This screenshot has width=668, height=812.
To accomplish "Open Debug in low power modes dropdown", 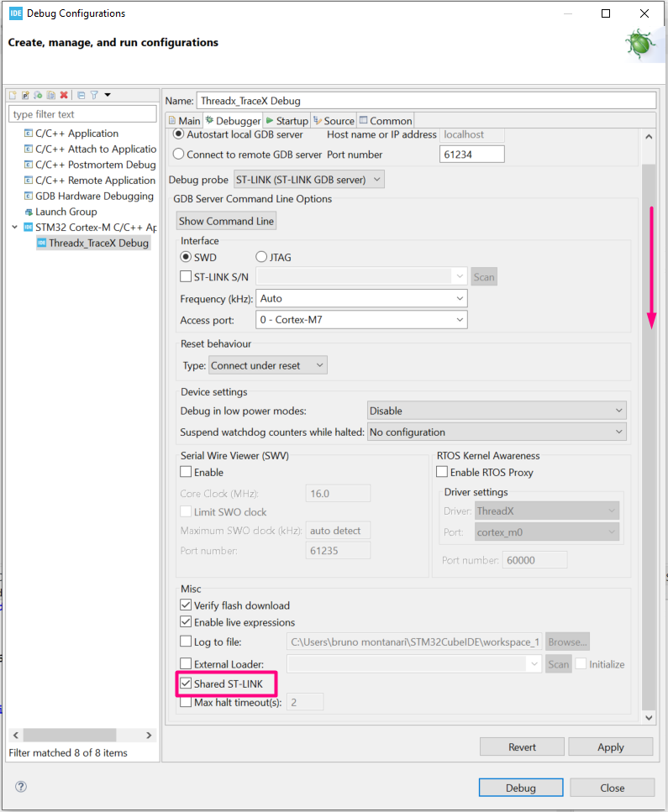I will [497, 410].
